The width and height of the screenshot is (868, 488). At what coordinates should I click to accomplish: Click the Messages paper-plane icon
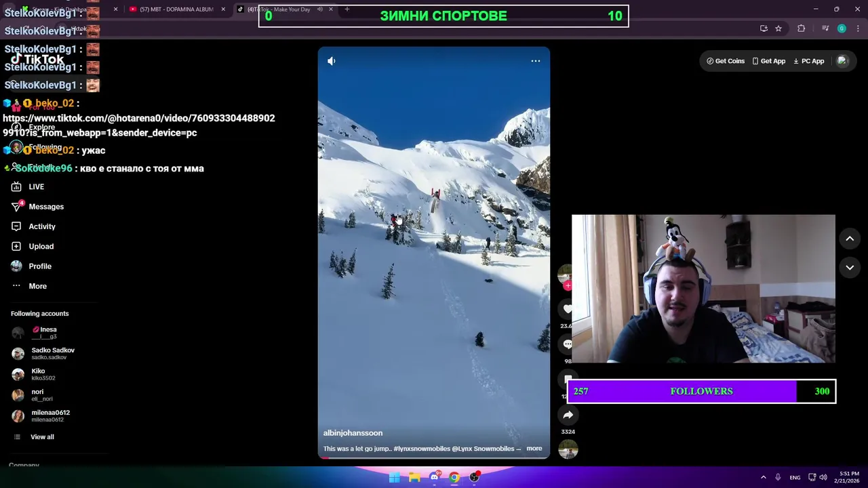point(16,206)
